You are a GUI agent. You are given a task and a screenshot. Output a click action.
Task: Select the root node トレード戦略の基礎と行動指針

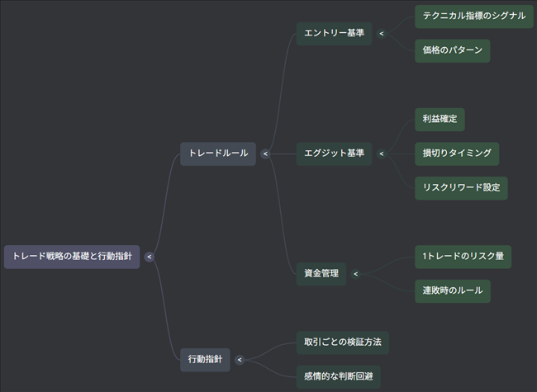pos(72,257)
